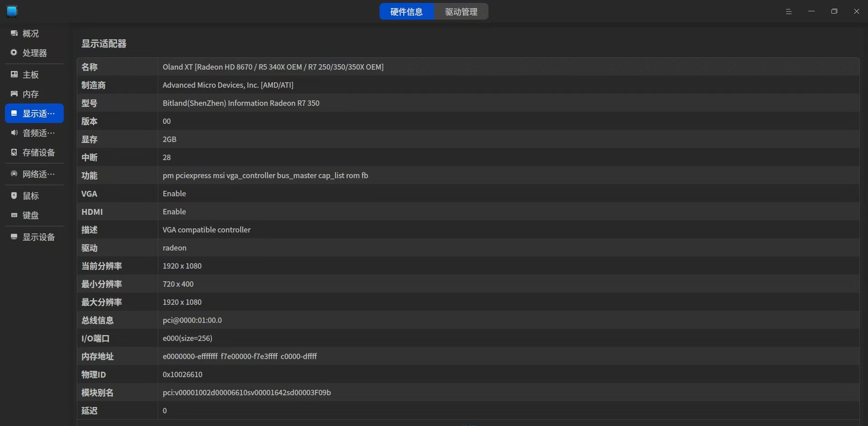Close the device manager window
Screen dimensions: 868x426
tap(857, 11)
